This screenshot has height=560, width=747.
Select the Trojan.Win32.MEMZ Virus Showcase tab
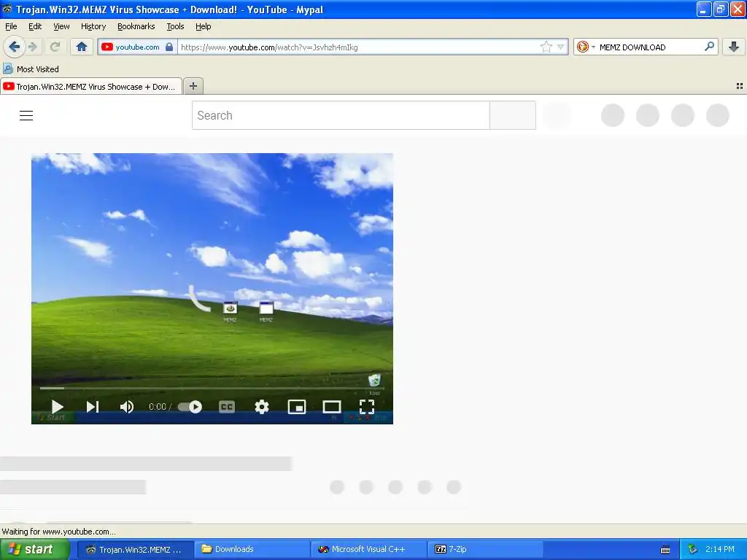91,87
